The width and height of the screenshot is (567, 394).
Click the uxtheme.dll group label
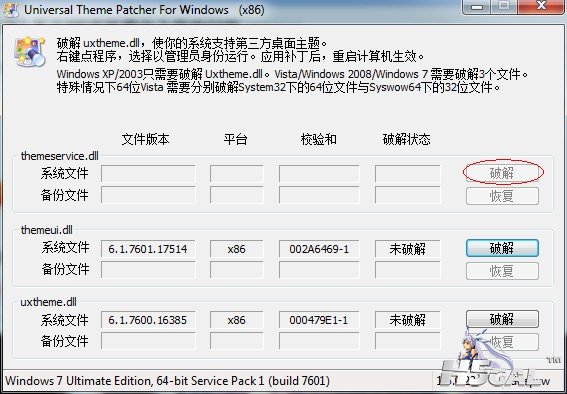(48, 302)
